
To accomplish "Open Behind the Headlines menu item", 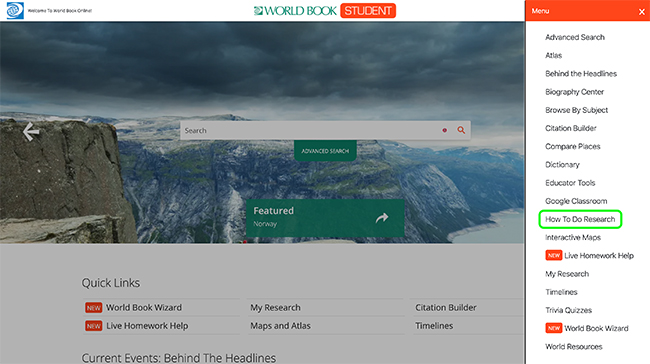I will 581,74.
